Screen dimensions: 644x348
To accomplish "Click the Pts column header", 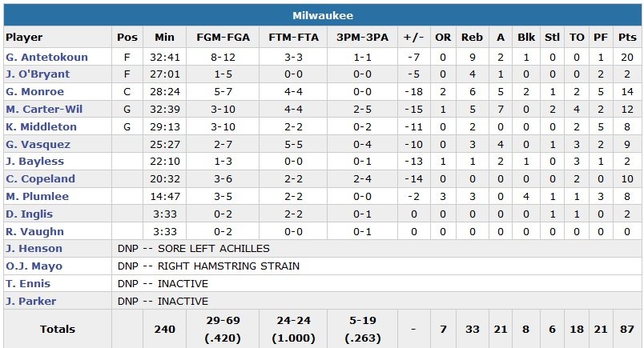I will pos(627,37).
